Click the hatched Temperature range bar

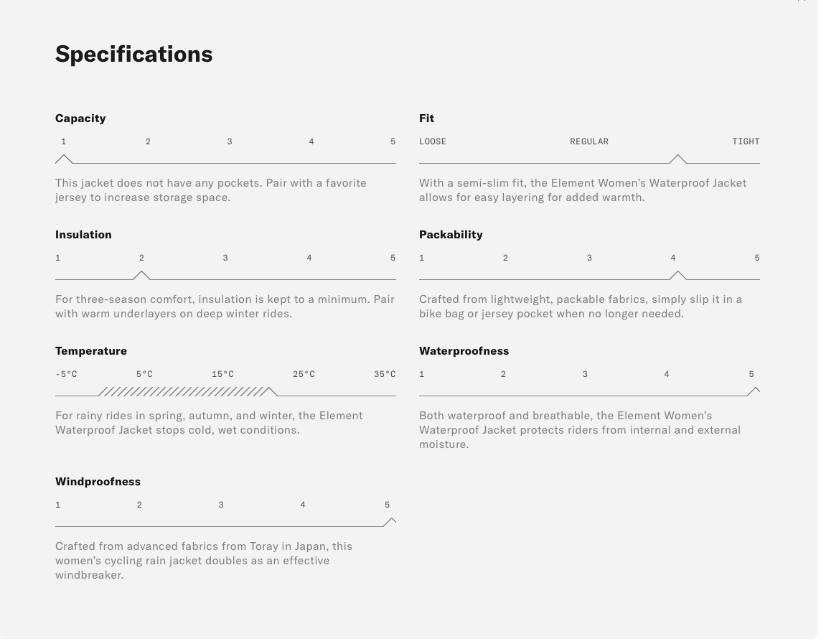pos(184,391)
